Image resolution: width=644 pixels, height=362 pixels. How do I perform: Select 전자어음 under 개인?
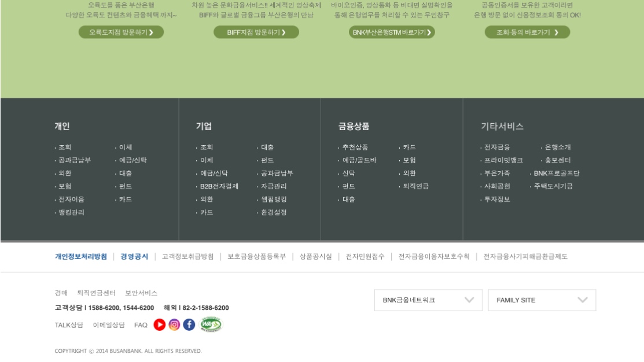[72, 199]
